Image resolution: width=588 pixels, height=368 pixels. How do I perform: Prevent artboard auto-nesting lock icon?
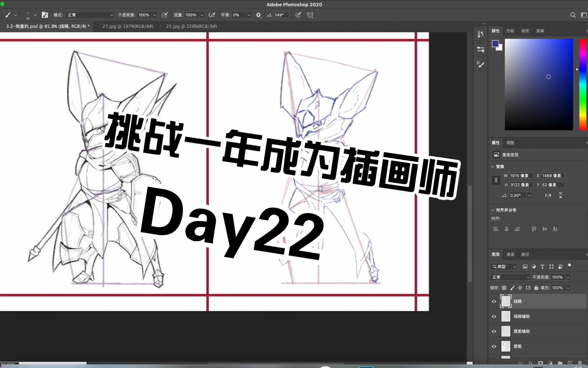coord(528,288)
